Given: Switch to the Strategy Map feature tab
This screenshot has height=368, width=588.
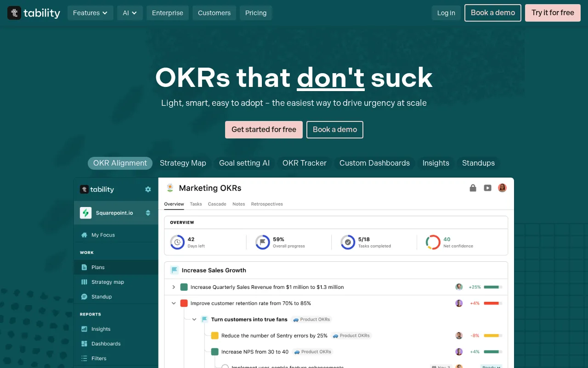Looking at the screenshot, I should (183, 163).
